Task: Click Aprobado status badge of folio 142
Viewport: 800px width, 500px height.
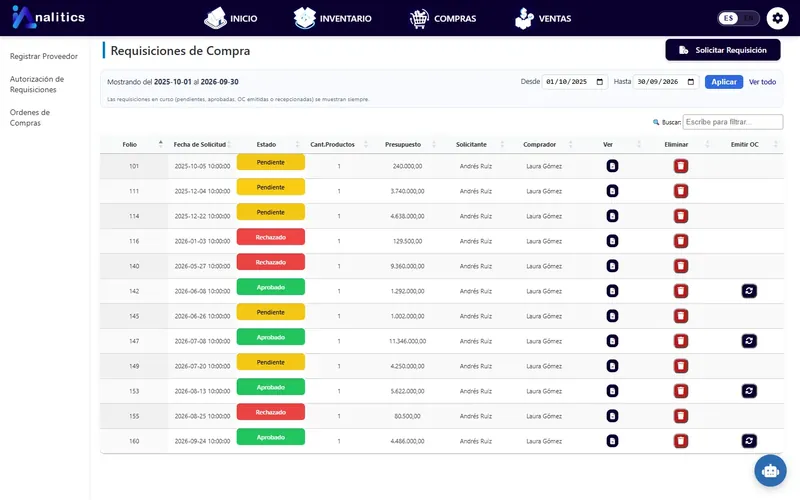Action: click(270, 287)
